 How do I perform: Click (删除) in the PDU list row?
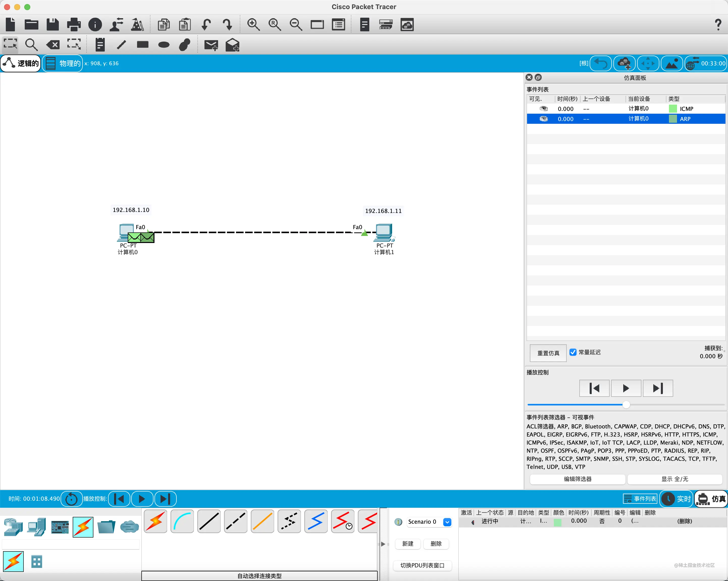[684, 521]
